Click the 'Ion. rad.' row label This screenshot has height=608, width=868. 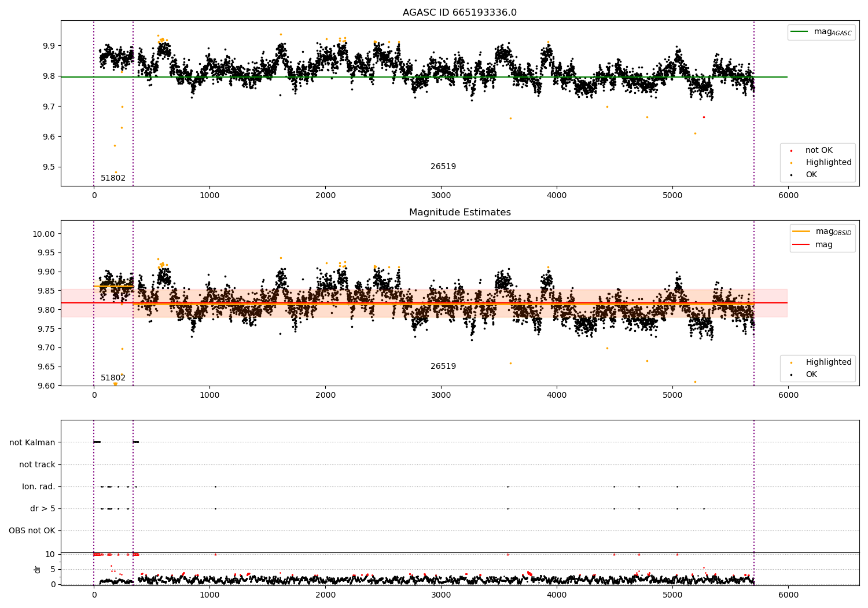click(x=39, y=486)
